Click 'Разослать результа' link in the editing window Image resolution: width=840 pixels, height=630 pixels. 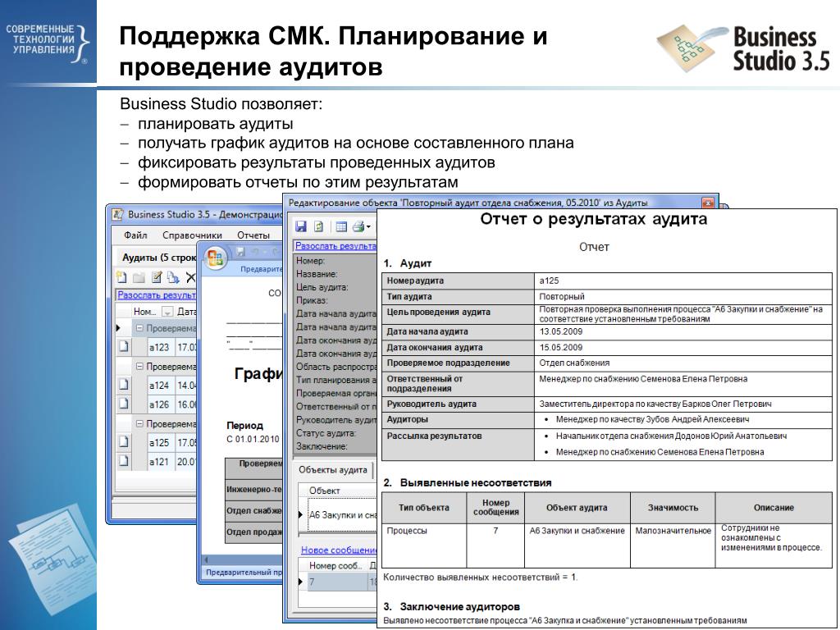pos(336,246)
